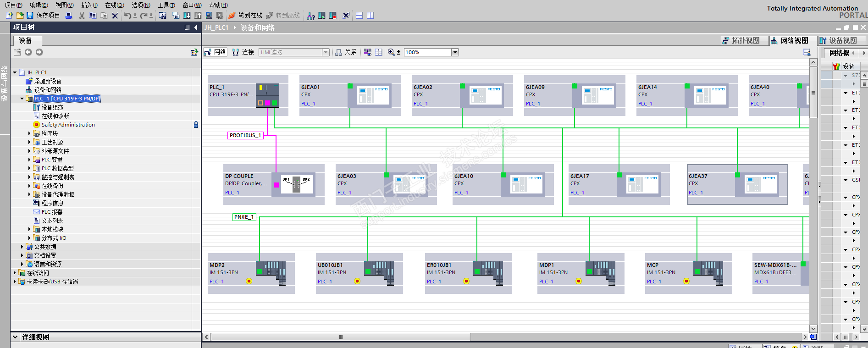Click the paste icon in the toolbar
Image resolution: width=868 pixels, height=348 pixels.
[104, 16]
